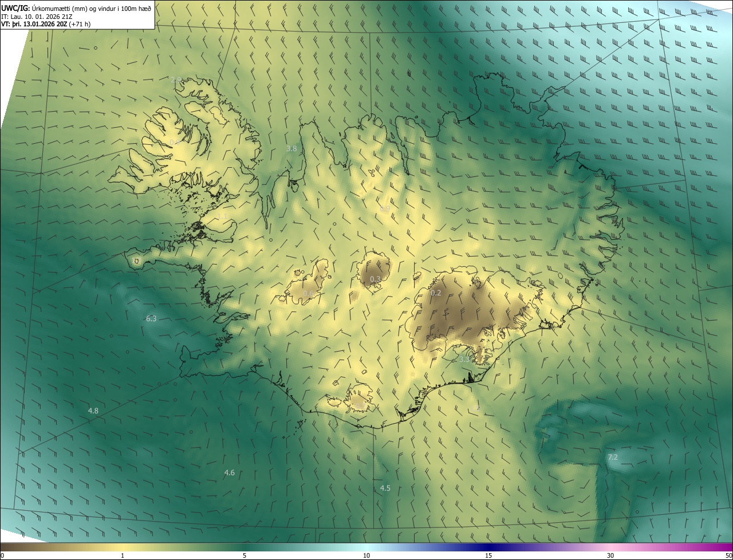Click the 6.3 value label on the map

[x=151, y=318]
